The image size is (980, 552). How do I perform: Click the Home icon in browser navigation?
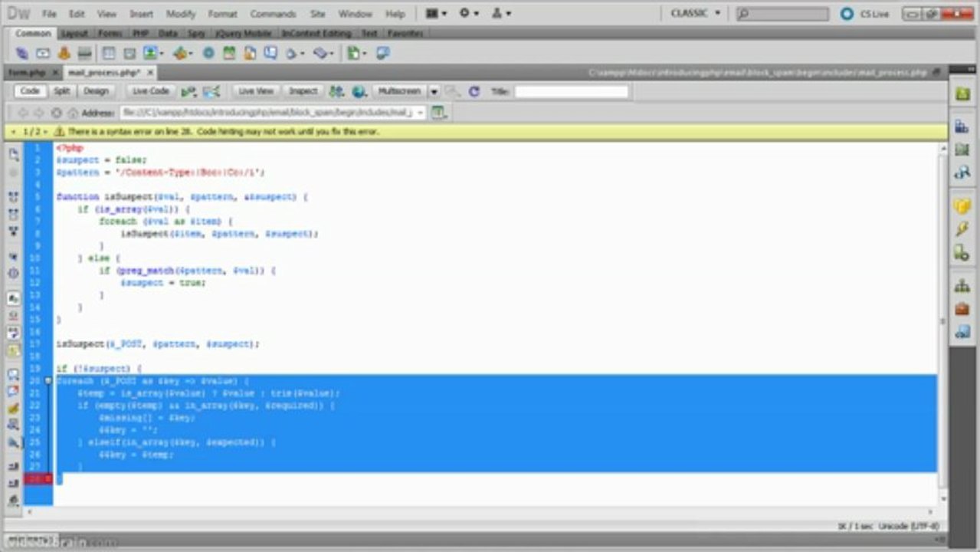pos(73,113)
